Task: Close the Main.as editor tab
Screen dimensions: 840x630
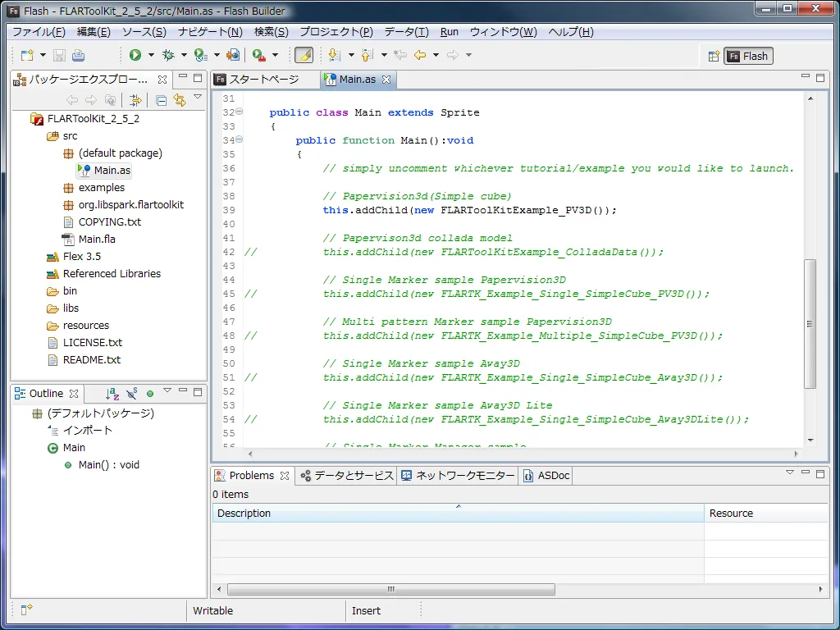Action: coord(386,80)
